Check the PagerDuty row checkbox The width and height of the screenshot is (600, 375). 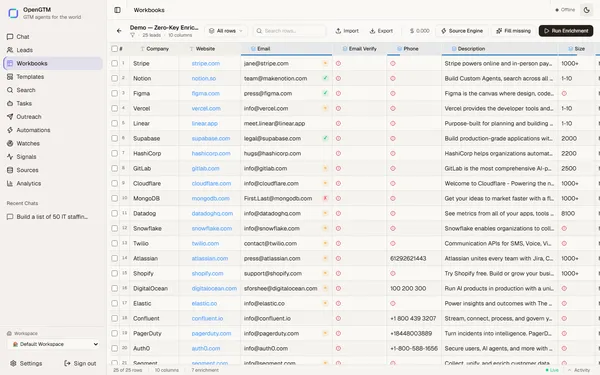114,333
